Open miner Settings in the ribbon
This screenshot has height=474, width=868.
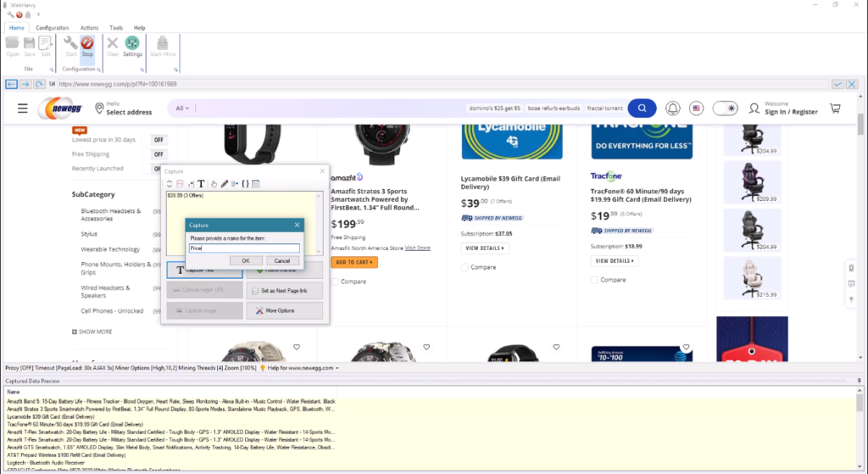132,45
